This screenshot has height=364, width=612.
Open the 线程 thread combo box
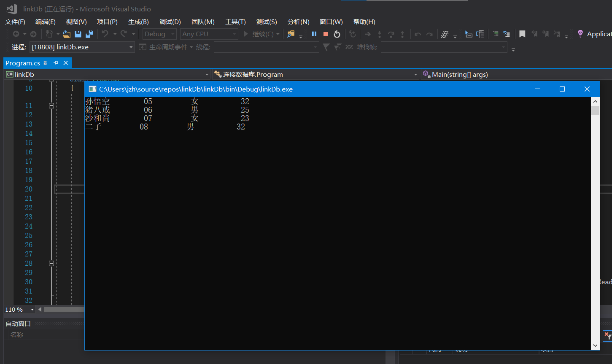pos(266,47)
